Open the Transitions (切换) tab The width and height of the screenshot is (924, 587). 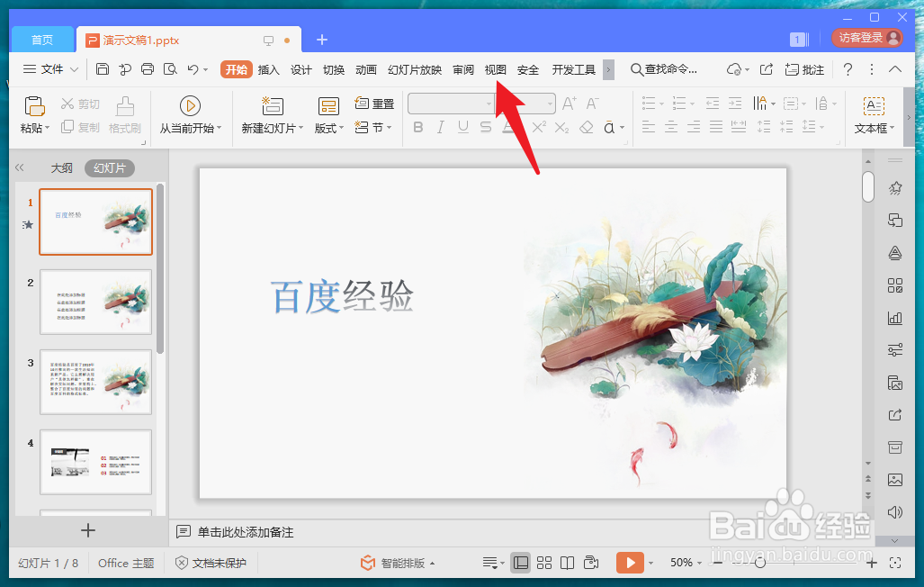333,69
